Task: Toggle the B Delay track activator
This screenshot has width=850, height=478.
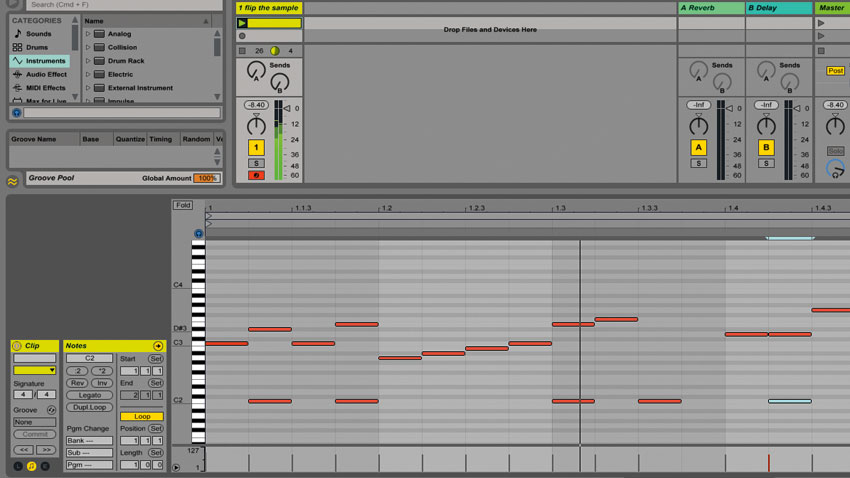Action: (x=766, y=147)
